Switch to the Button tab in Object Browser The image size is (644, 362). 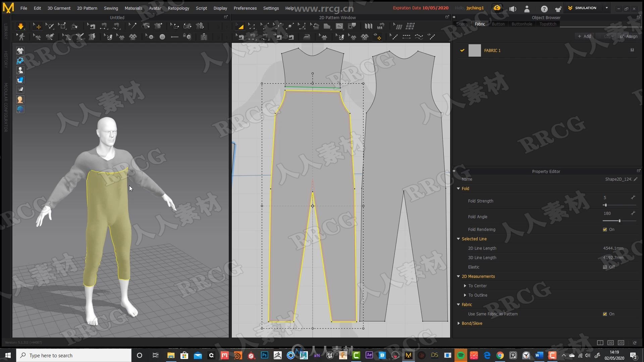tap(498, 24)
